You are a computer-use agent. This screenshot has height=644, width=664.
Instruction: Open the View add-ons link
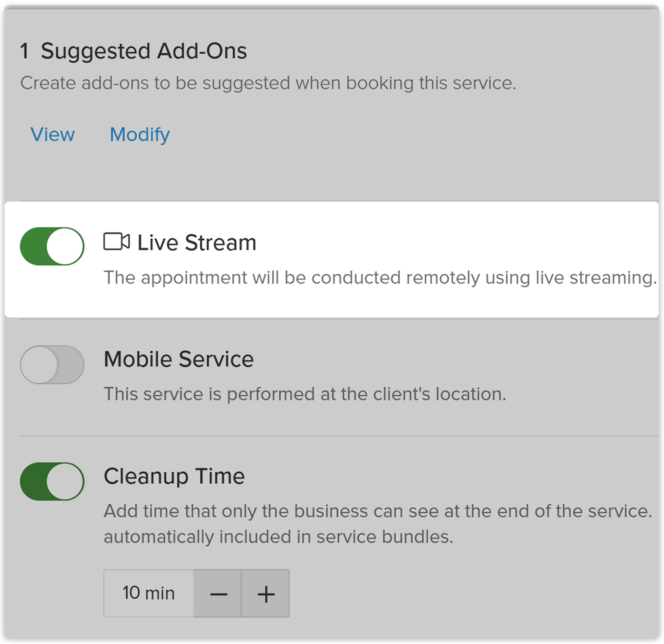pos(52,135)
